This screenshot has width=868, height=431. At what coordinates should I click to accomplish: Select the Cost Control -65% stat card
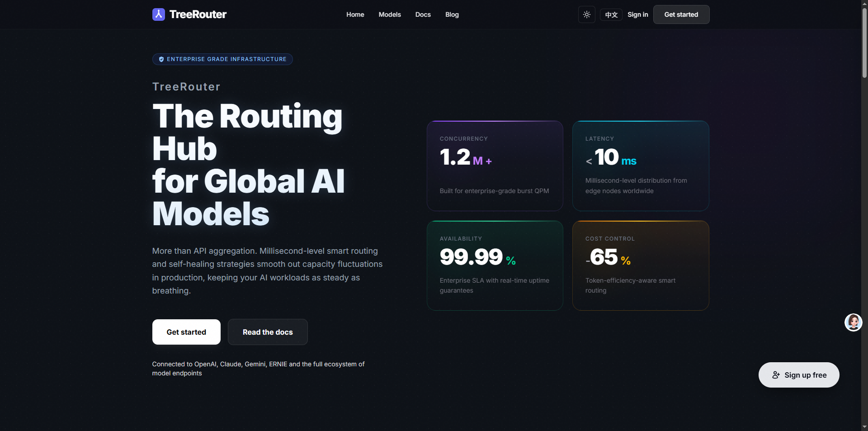click(641, 265)
